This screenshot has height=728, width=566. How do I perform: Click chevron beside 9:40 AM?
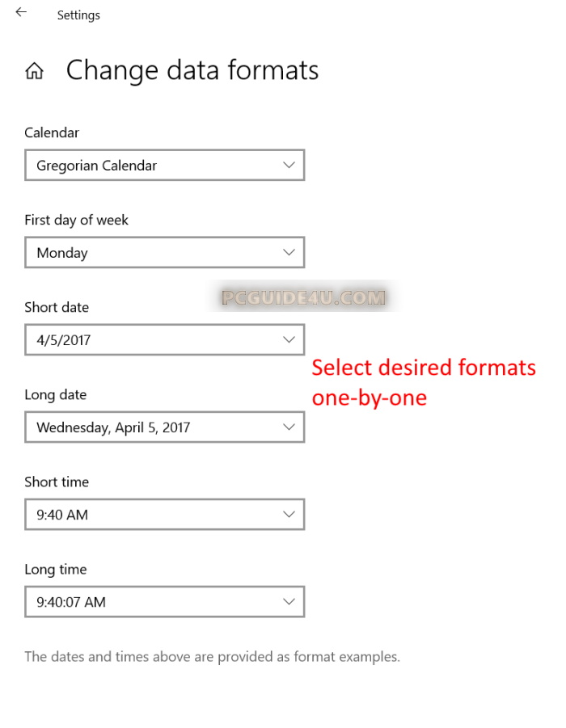[x=289, y=514]
